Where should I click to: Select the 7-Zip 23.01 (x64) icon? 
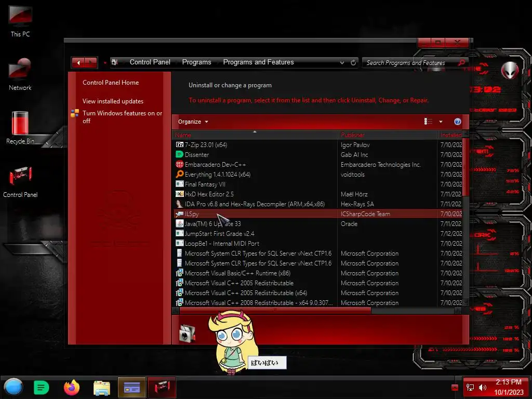click(x=179, y=144)
